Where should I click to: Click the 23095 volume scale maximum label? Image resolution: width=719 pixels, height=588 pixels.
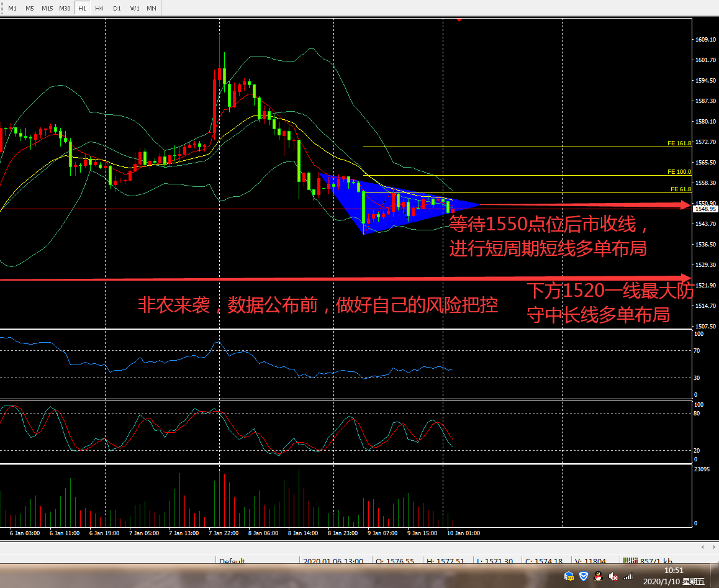tap(702, 469)
